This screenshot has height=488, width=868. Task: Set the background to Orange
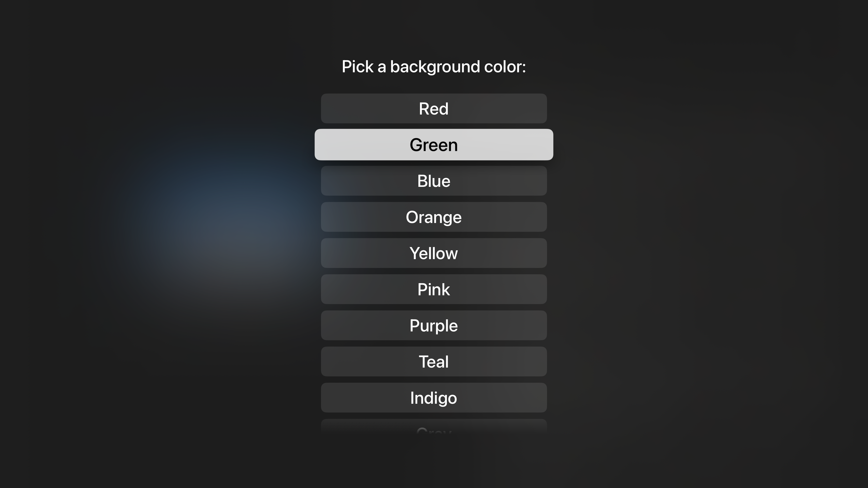[434, 217]
